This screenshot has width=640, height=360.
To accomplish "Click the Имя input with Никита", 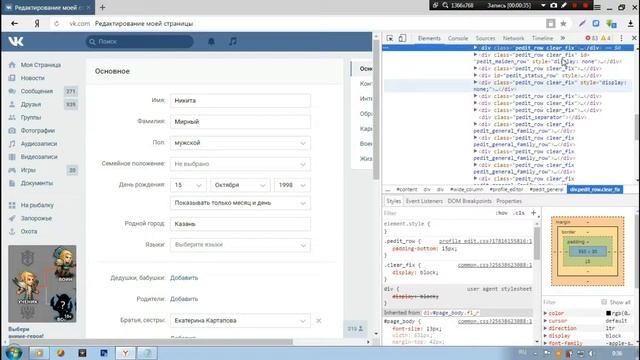I will click(240, 100).
